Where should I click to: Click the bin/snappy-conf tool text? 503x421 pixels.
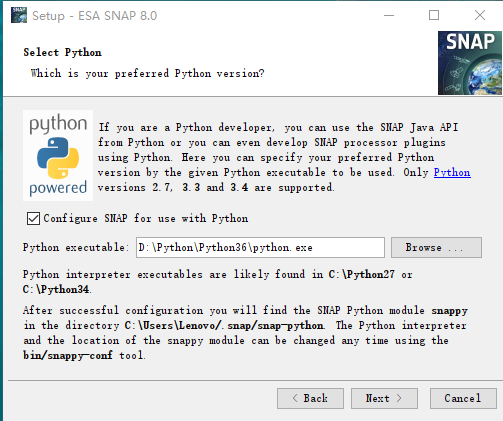pyautogui.click(x=84, y=355)
